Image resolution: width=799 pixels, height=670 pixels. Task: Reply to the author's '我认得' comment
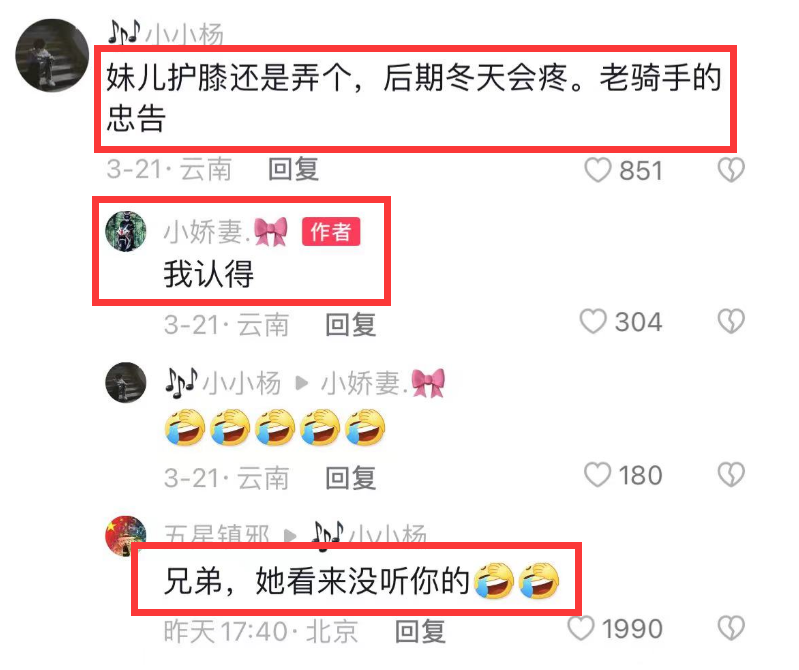351,325
